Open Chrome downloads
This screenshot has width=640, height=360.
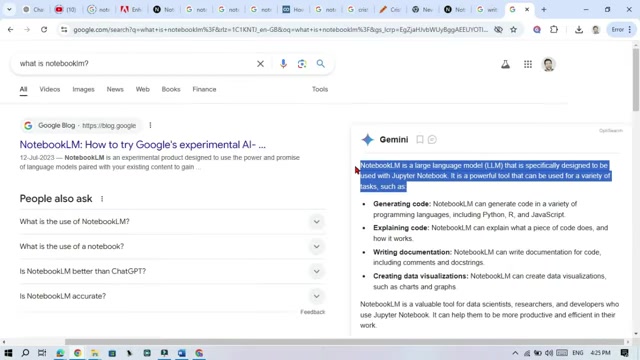[579, 29]
